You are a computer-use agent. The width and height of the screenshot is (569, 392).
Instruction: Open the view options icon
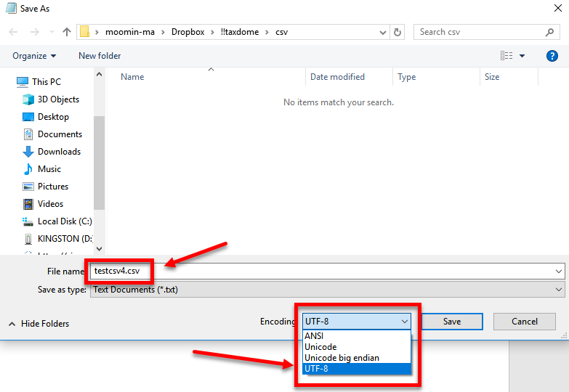pos(507,56)
